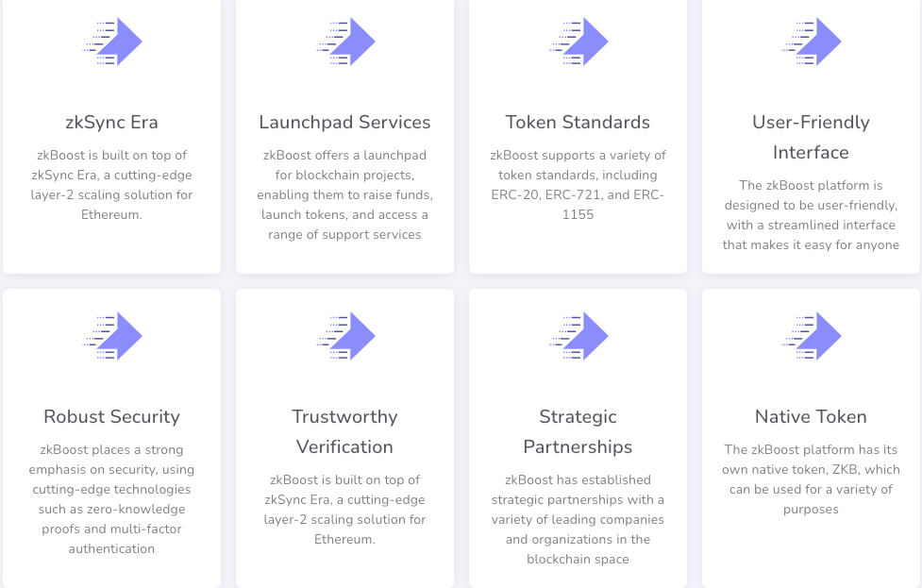This screenshot has height=588, width=922.
Task: Click the zero-knowledge proofs security description
Action: (111, 499)
